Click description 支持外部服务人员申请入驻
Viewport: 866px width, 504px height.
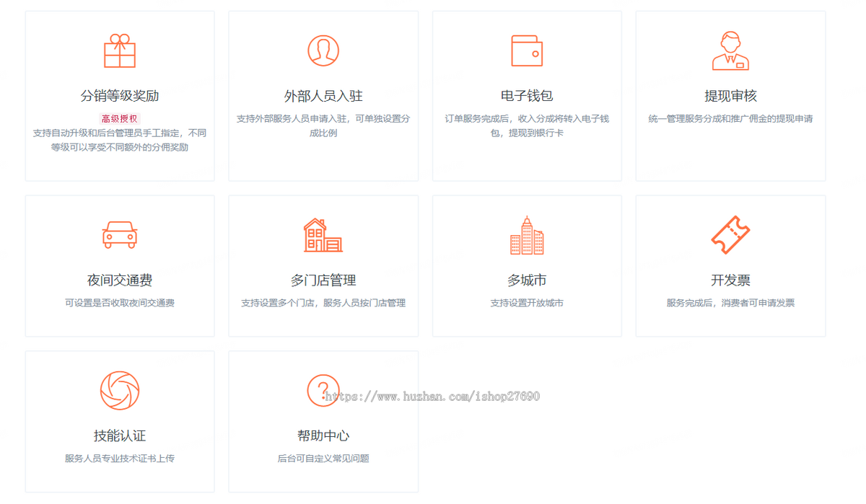point(323,125)
